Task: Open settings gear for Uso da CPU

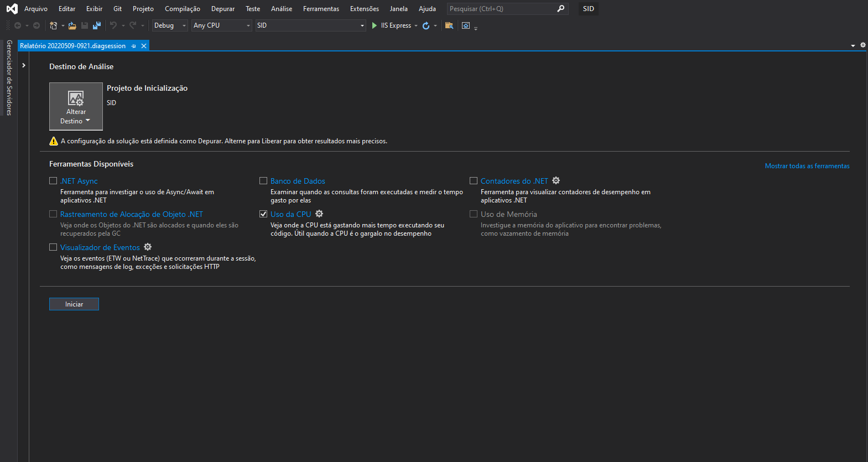Action: click(319, 214)
